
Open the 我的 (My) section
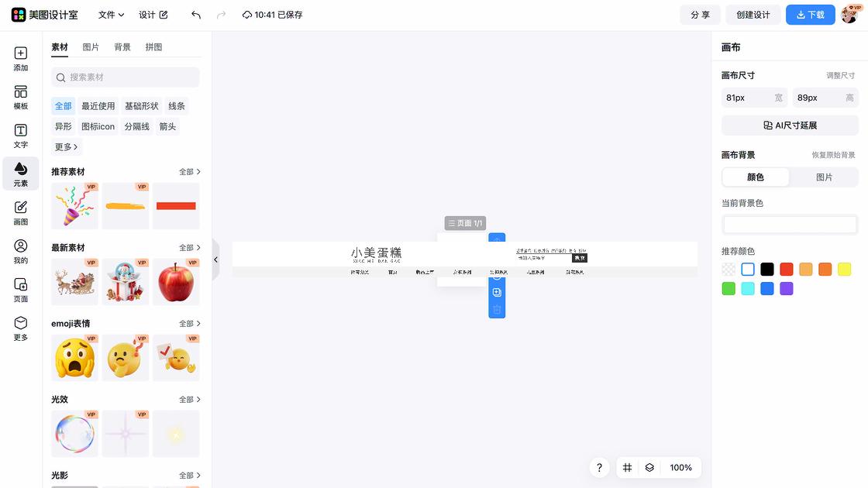[20, 252]
